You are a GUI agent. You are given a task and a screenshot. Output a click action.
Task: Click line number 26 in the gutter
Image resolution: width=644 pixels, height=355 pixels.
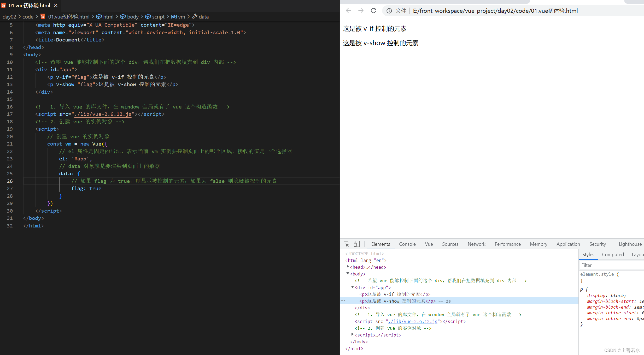click(x=10, y=181)
